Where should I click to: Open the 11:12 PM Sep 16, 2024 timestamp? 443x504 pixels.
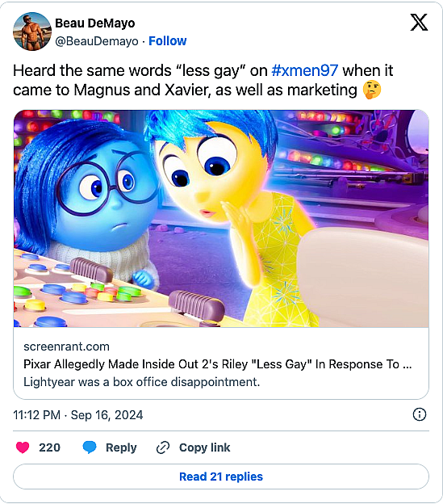coord(78,415)
